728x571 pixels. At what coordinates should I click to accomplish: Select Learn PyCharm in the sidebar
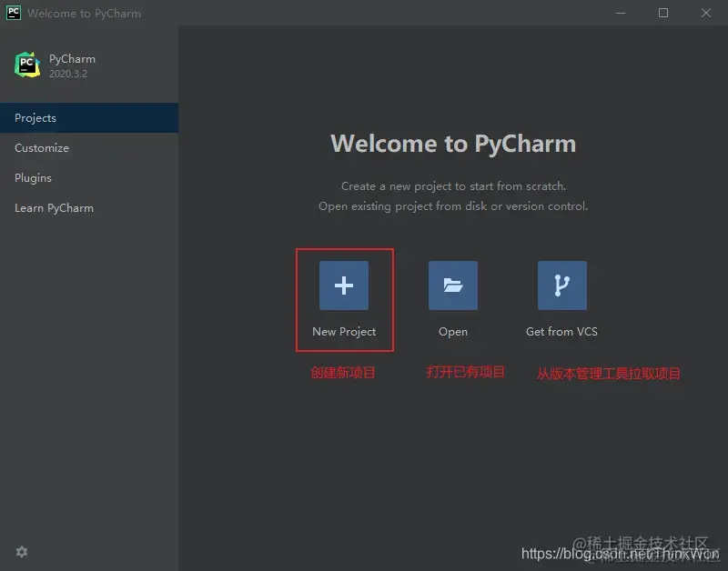(x=54, y=207)
